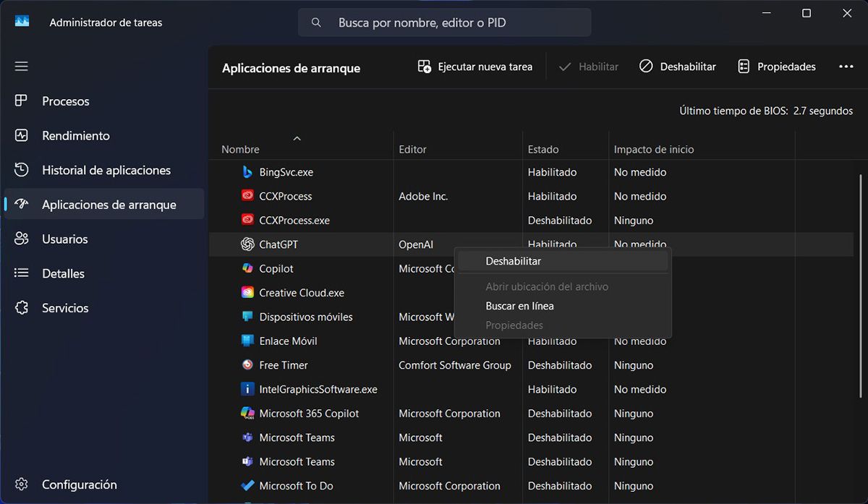Click the Copilot colorful icon
This screenshot has width=868, height=504.
[247, 268]
